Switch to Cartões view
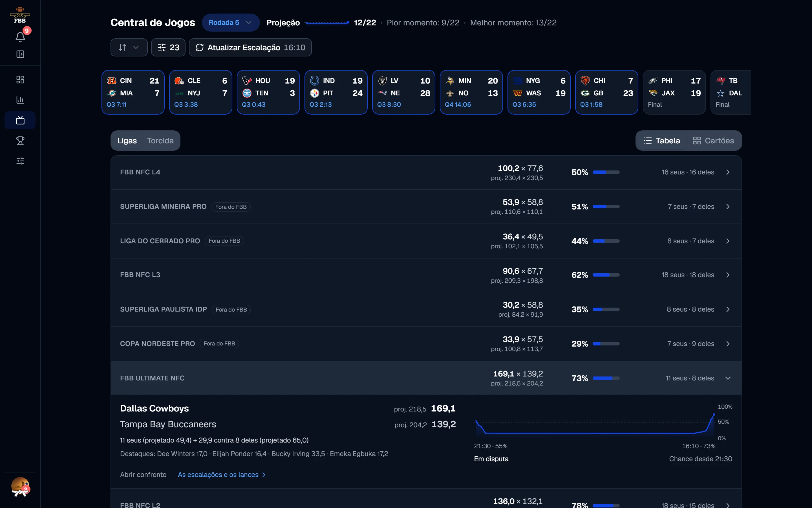Screen dimensions: 812x508 [x=713, y=141]
